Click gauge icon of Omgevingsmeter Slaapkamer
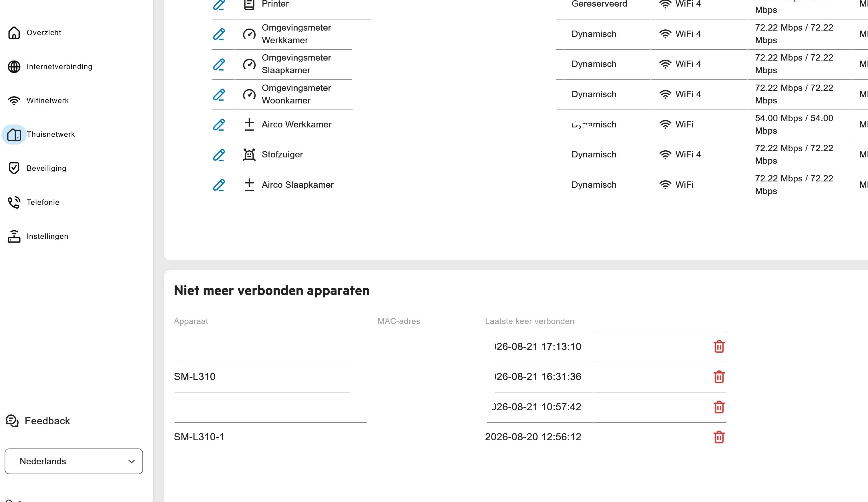The height and width of the screenshot is (502, 868). point(249,64)
